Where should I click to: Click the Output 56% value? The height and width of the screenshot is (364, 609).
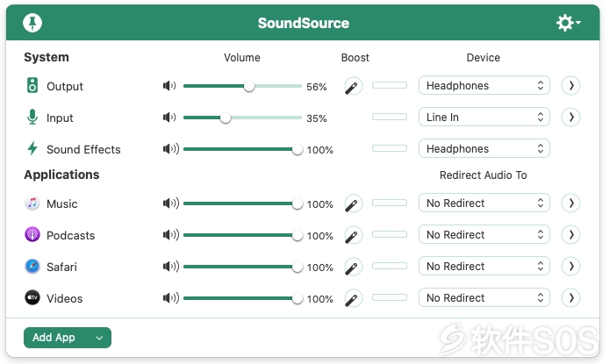click(x=317, y=87)
